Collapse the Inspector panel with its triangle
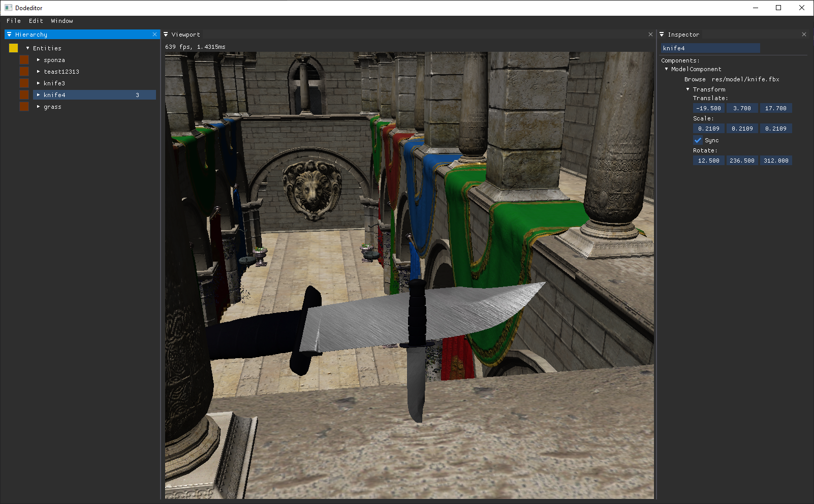The height and width of the screenshot is (504, 814). point(662,35)
